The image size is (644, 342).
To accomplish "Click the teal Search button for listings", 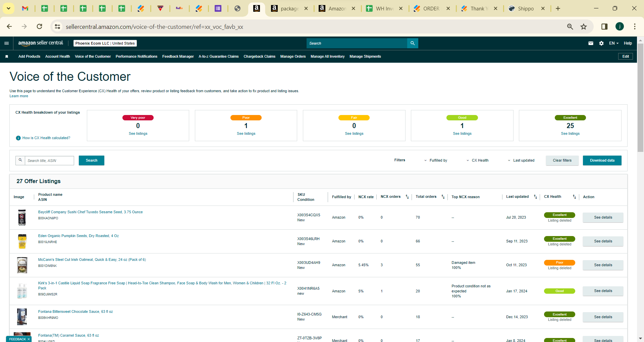I will click(x=92, y=161).
